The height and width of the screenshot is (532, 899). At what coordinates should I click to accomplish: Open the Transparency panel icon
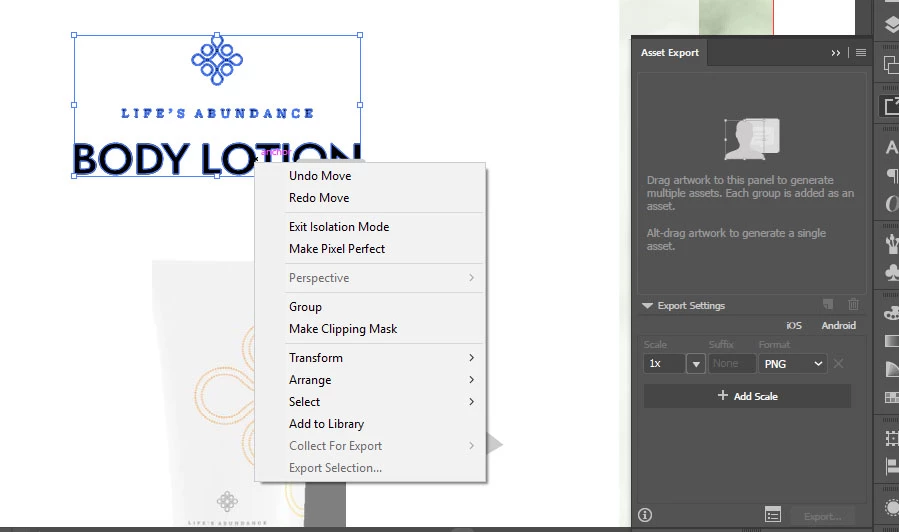(892, 369)
